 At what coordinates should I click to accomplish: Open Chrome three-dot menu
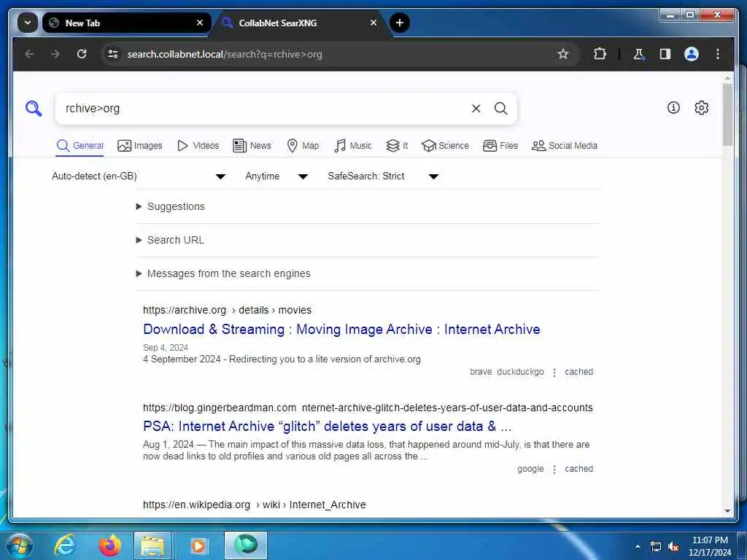[718, 54]
